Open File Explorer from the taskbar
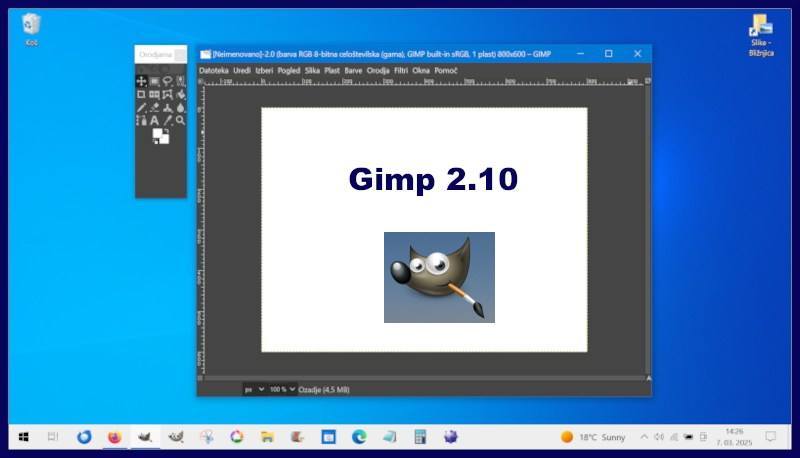Screen dimensions: 800x458 (267, 437)
